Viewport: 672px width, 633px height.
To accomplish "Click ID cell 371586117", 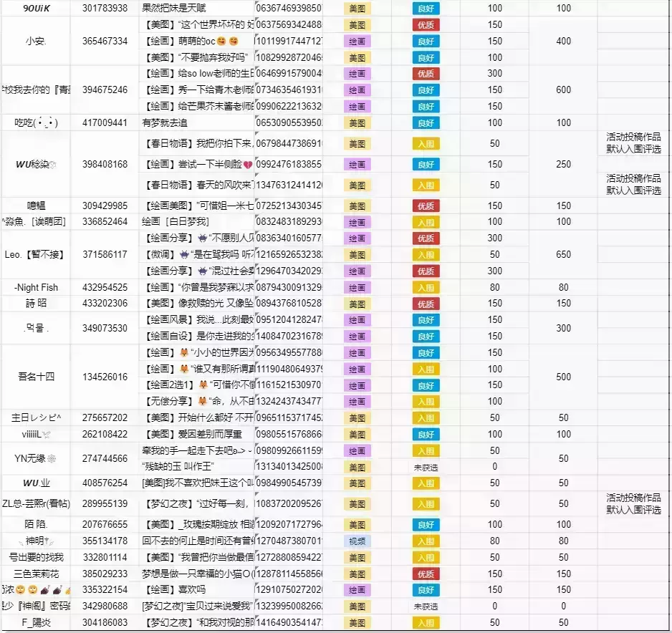I will 105,255.
